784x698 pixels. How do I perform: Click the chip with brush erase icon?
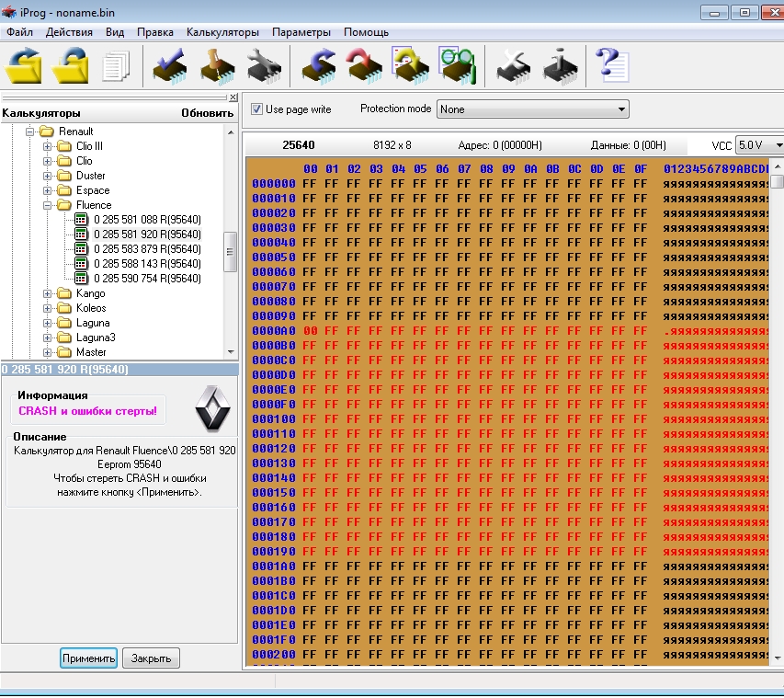[x=217, y=65]
